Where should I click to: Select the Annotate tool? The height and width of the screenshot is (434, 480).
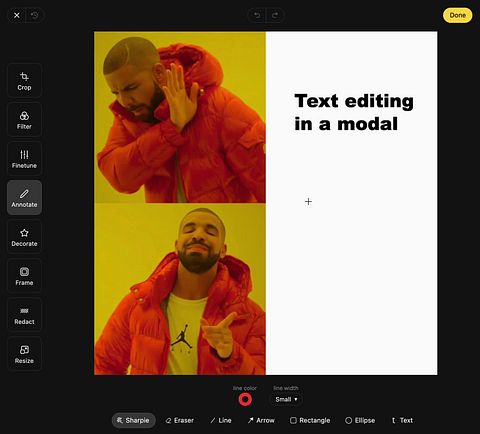tap(24, 198)
